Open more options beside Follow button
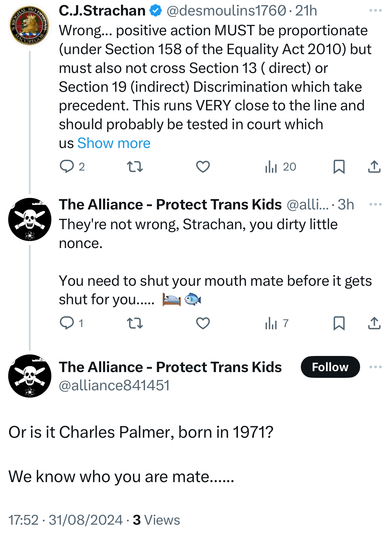 (375, 367)
